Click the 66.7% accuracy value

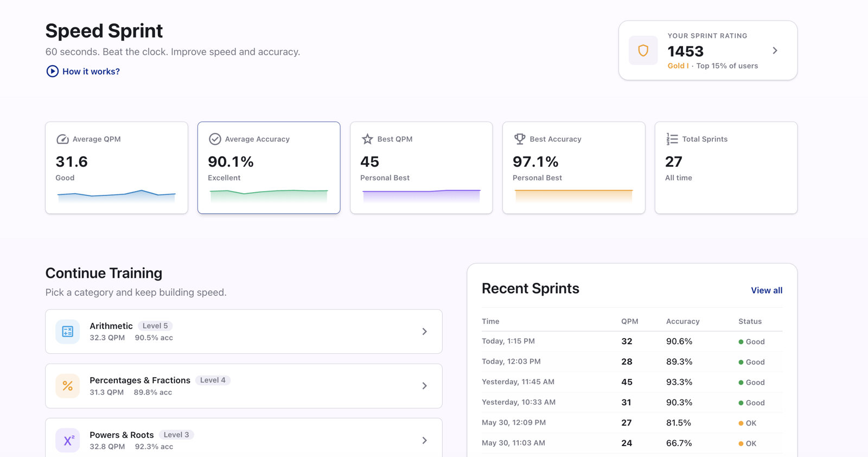pyautogui.click(x=679, y=443)
